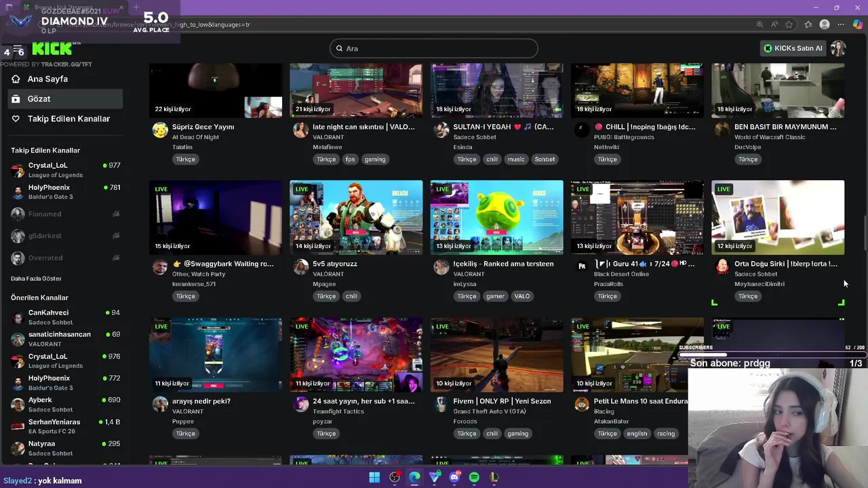The width and height of the screenshot is (868, 488).
Task: Open İçekiliş Ranked ama tersteen thumbnail
Action: 496,218
